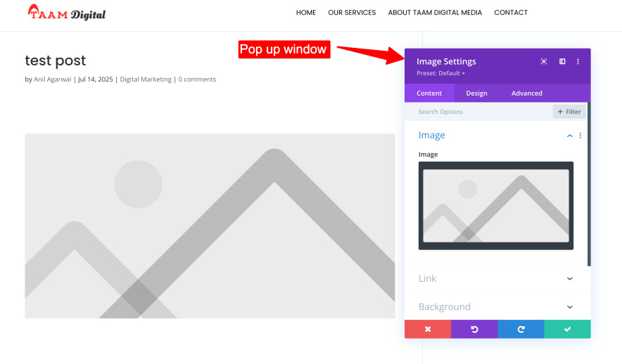This screenshot has height=364, width=622.
Task: Save changes with green checkmark button
Action: [567, 329]
